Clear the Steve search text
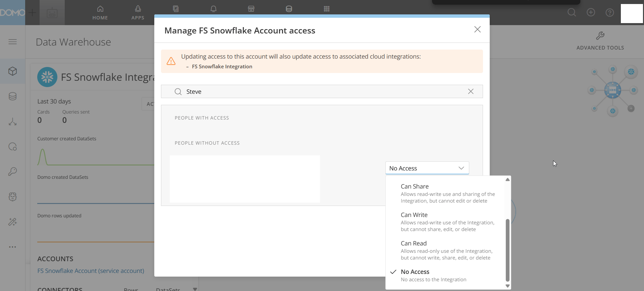The width and height of the screenshot is (644, 291). click(471, 91)
